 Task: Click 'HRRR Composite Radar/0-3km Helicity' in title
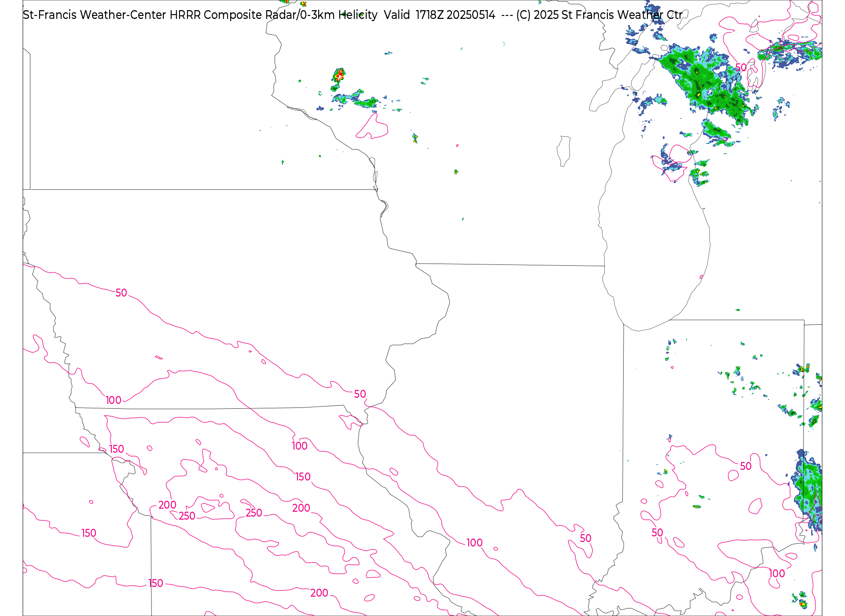(x=274, y=15)
